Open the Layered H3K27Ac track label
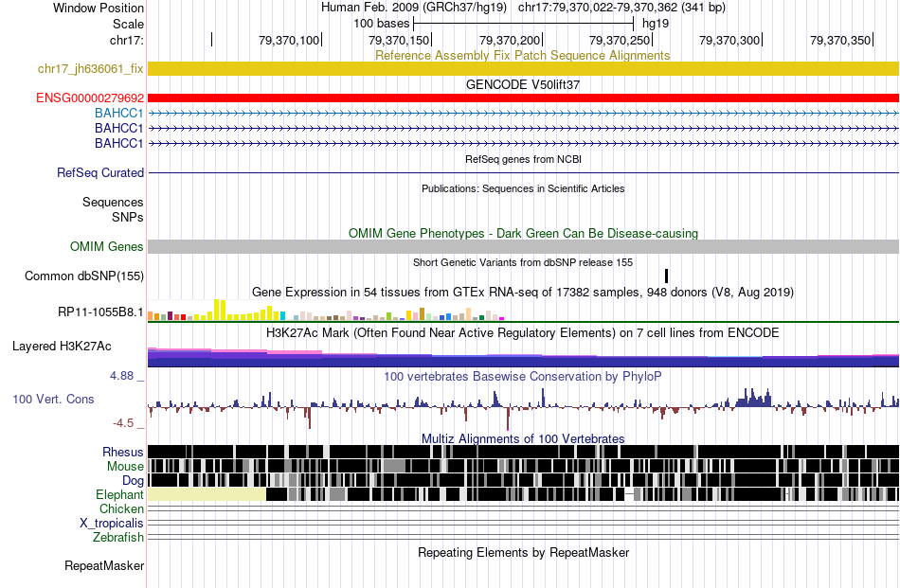Screen dimensions: 900x588 tap(62, 346)
